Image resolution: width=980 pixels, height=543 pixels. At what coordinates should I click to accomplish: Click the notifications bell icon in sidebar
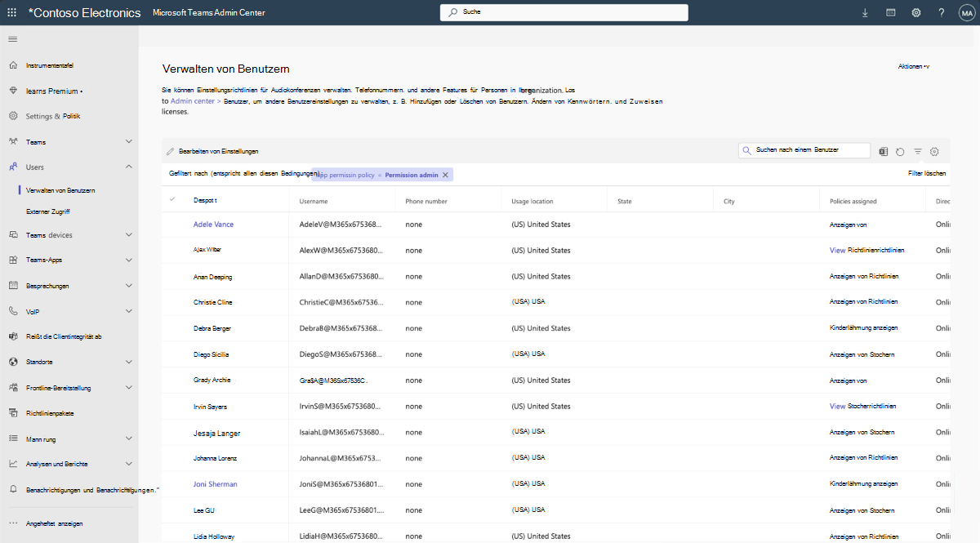[12, 489]
